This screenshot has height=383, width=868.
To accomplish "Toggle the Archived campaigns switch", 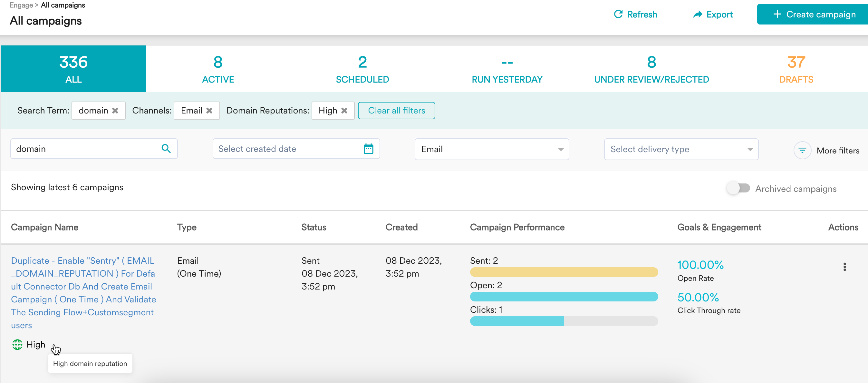I will click(x=738, y=188).
